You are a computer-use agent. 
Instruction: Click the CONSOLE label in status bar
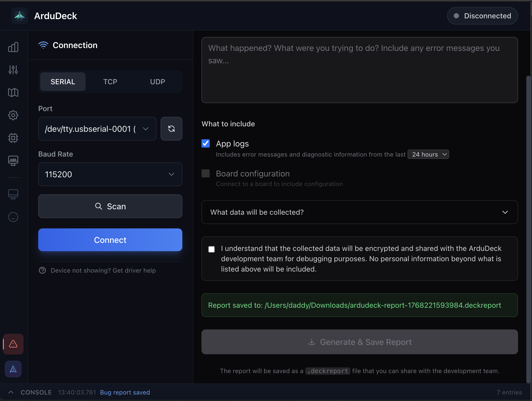click(x=36, y=392)
